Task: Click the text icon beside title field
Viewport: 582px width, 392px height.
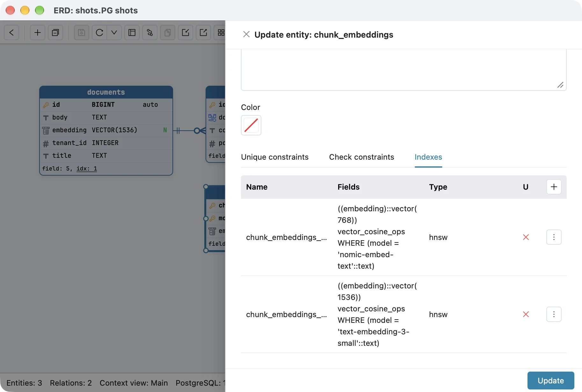Action: 46,156
